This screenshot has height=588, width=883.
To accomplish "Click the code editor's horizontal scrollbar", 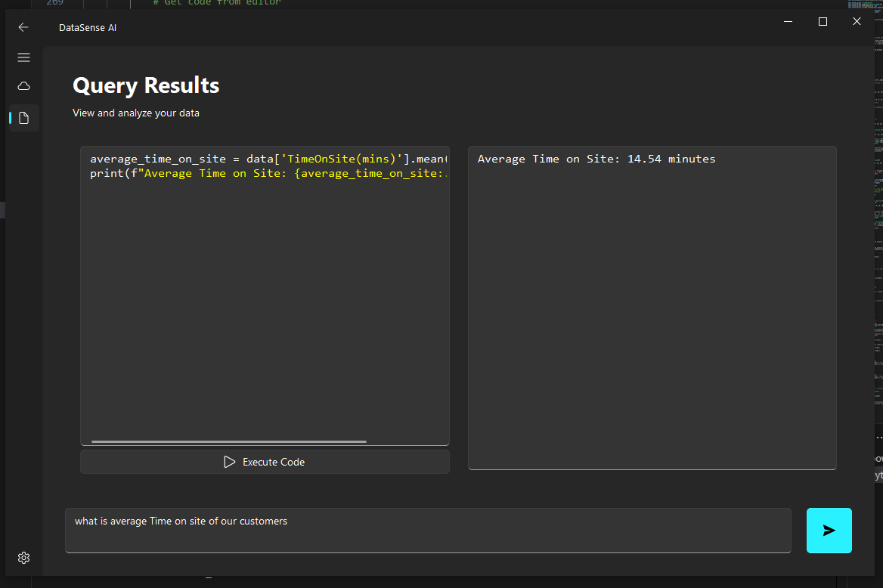I will tap(228, 441).
